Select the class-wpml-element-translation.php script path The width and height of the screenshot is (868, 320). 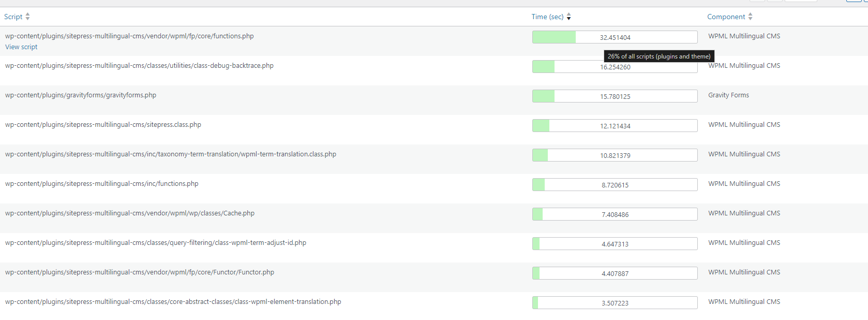(173, 302)
